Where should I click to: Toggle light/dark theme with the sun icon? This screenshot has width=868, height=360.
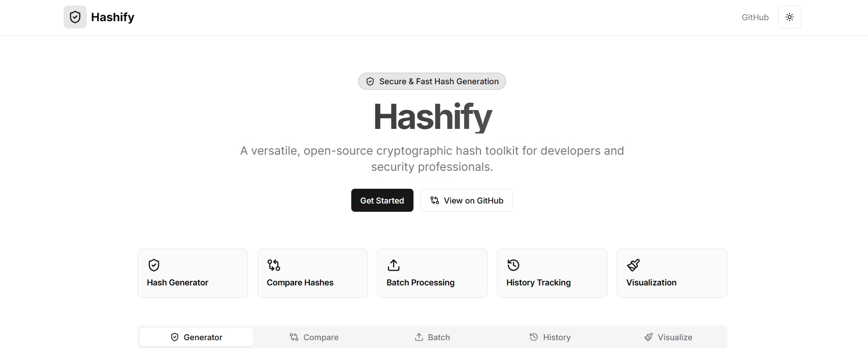tap(790, 17)
